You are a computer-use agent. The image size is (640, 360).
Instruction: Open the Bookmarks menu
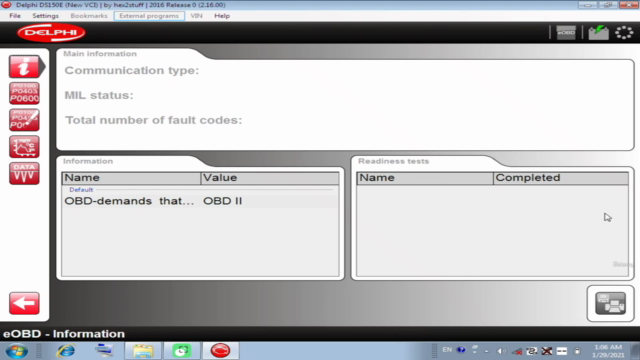click(x=89, y=16)
